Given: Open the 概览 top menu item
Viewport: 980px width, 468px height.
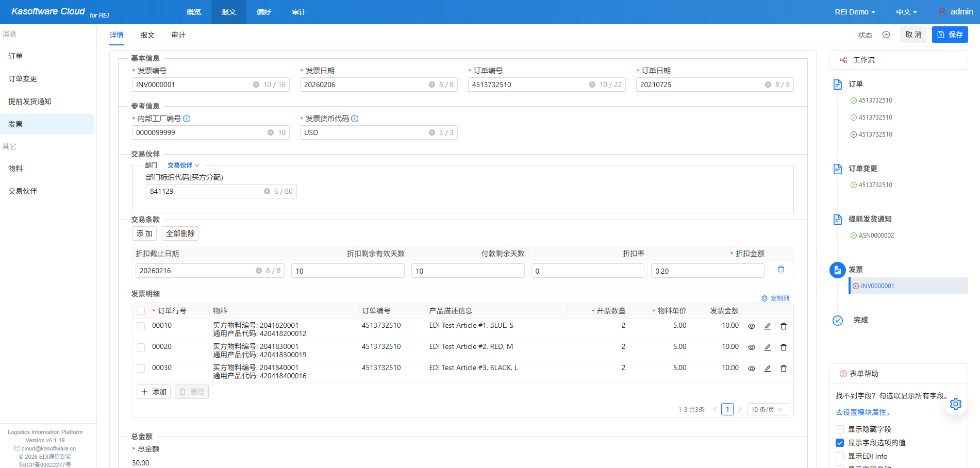Looking at the screenshot, I should click(x=193, y=12).
